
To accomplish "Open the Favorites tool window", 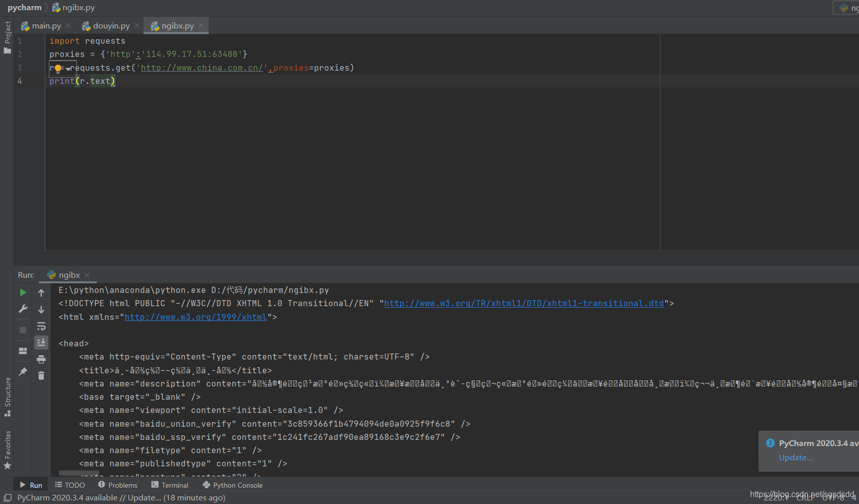I will 7,450.
